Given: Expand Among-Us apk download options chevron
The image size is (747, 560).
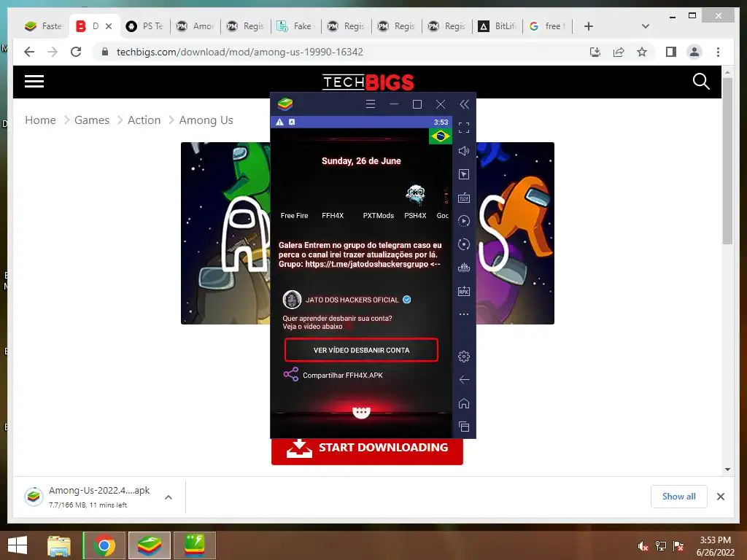Looking at the screenshot, I should (169, 497).
